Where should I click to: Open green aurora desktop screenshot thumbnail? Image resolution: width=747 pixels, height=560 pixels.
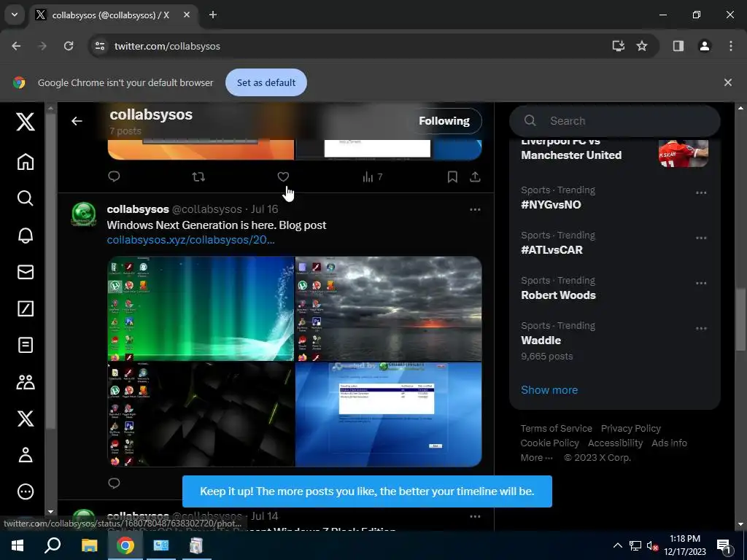pos(201,308)
